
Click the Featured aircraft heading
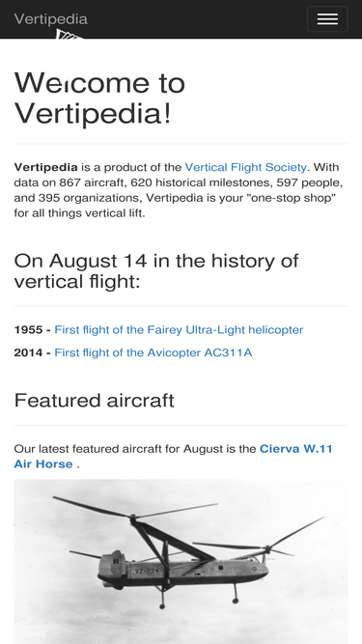click(94, 400)
